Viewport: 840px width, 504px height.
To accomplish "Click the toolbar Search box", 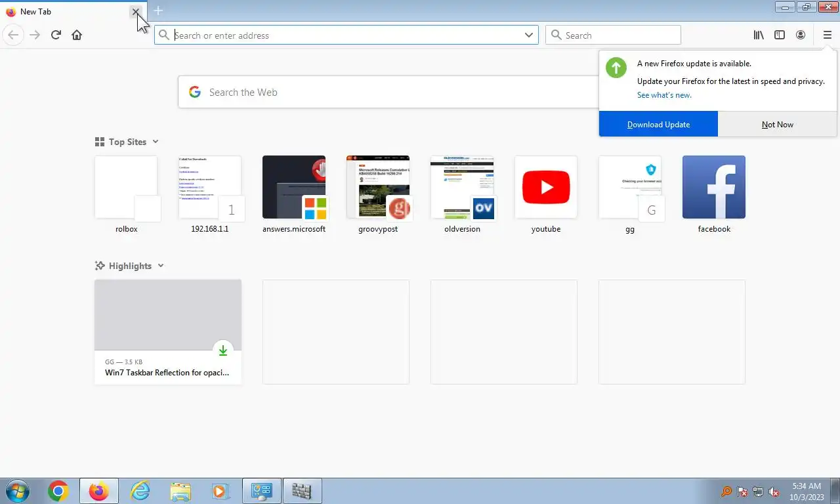I will [x=613, y=35].
